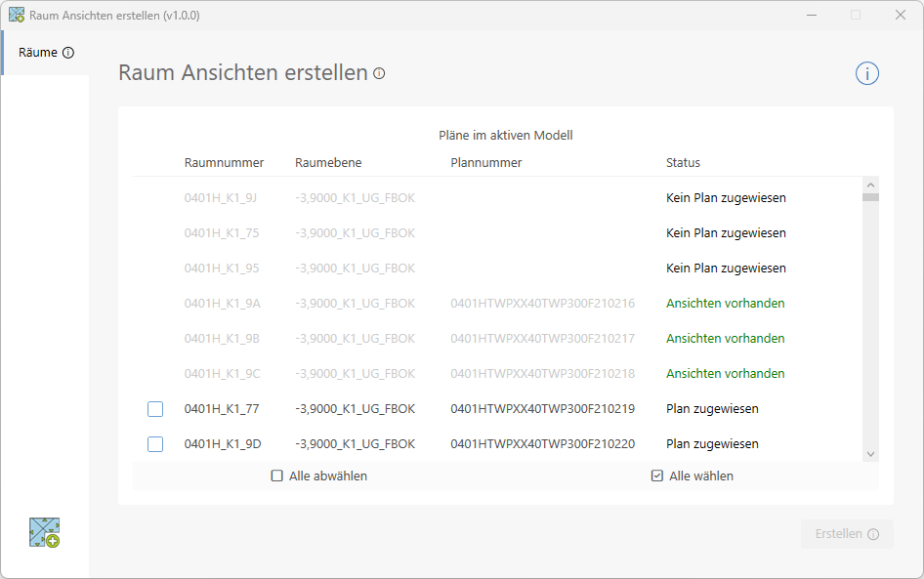Check the Alle abwählen checkbox

277,476
